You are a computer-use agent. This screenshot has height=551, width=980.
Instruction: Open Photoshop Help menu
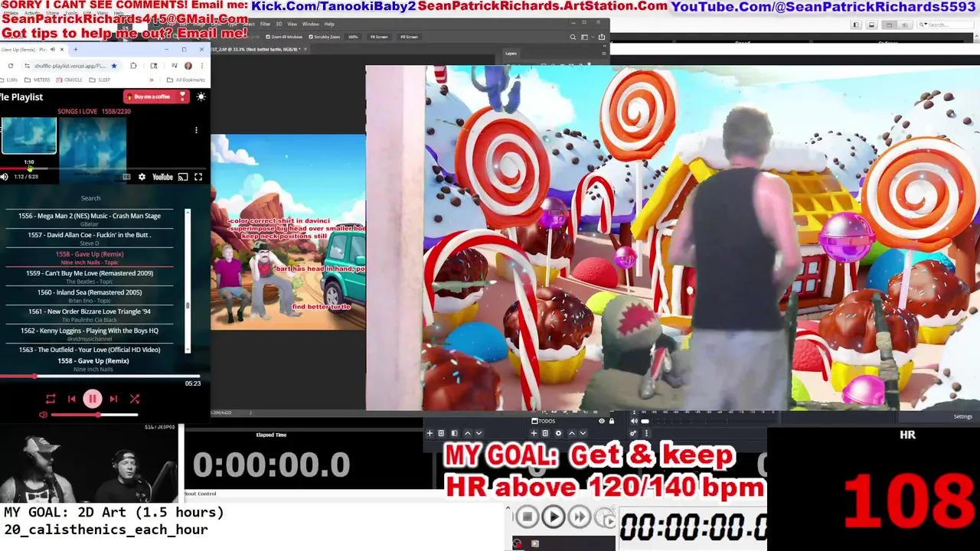click(329, 24)
